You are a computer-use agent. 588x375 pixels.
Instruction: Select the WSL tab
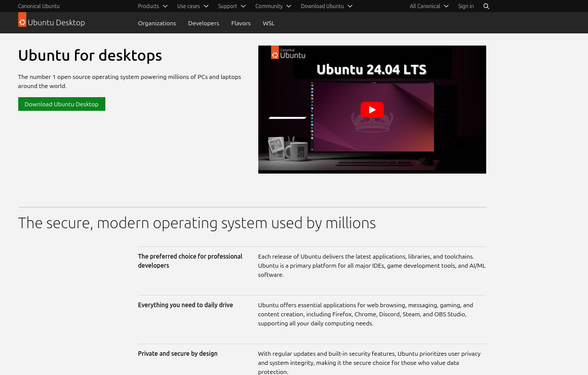point(268,23)
